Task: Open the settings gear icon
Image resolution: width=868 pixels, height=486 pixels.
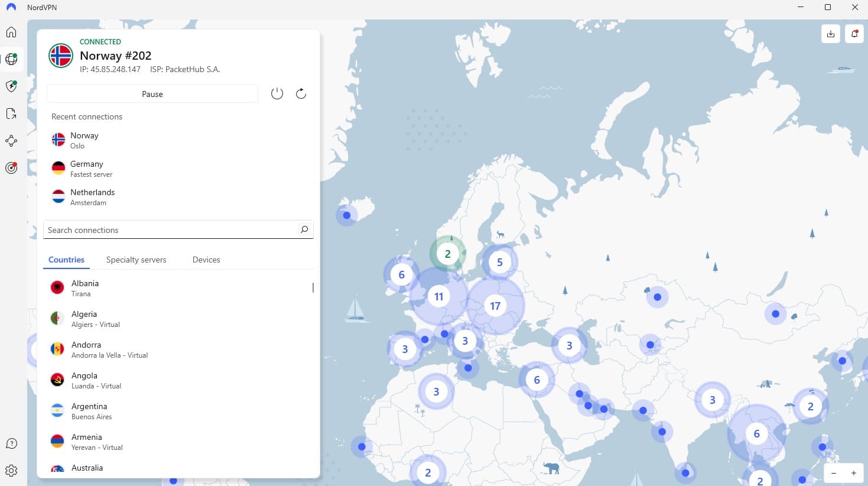Action: pyautogui.click(x=11, y=471)
